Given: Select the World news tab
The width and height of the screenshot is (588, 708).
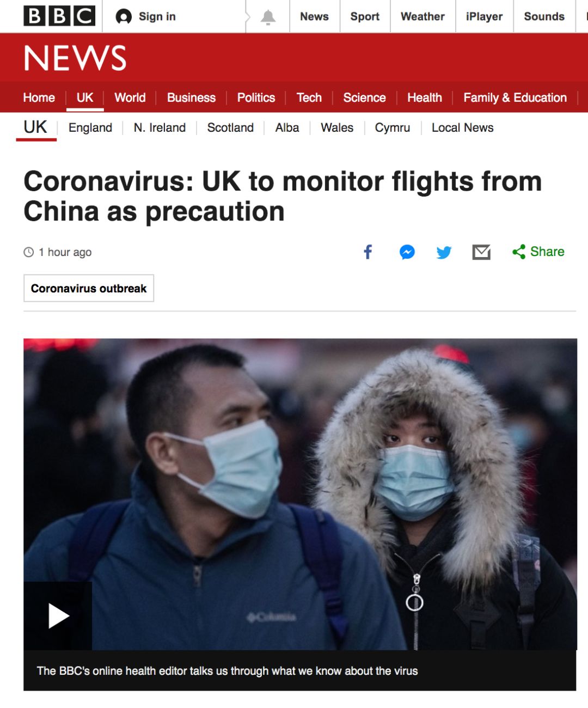Looking at the screenshot, I should click(130, 97).
